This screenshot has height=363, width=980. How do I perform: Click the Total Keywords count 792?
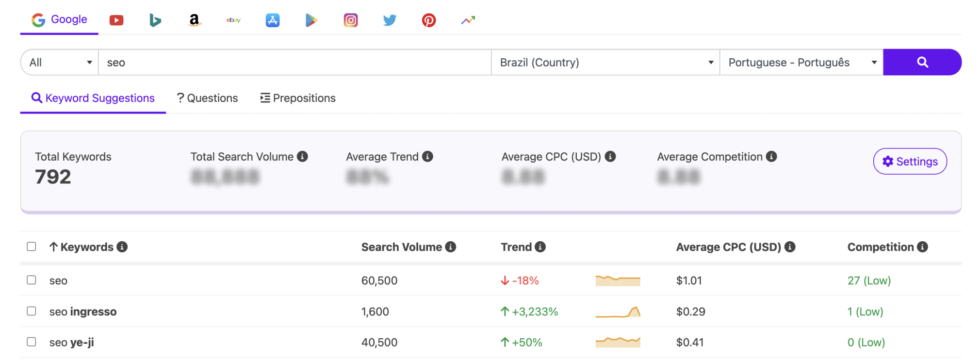point(53,177)
